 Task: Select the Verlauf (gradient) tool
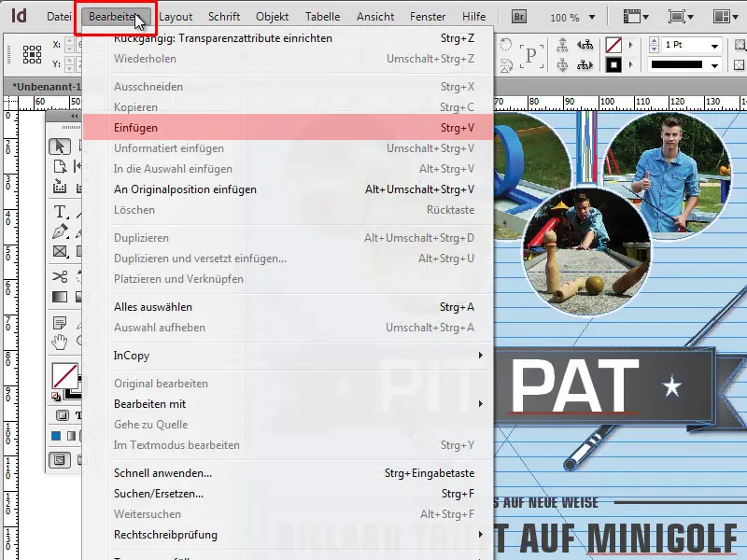[60, 297]
